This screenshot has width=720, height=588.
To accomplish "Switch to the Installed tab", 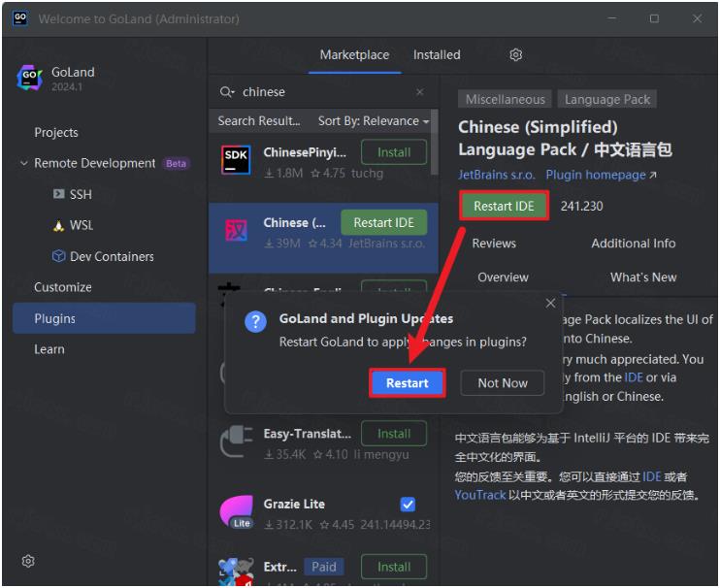I will point(437,55).
